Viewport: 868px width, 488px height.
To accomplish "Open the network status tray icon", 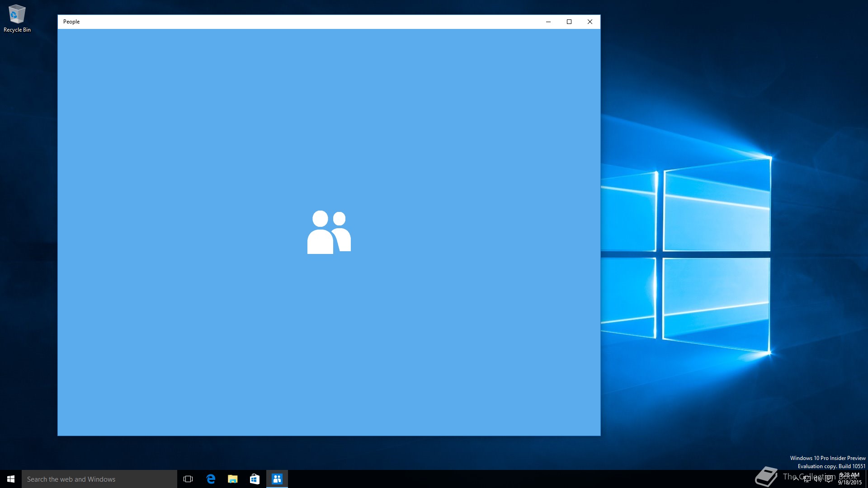I will pyautogui.click(x=807, y=479).
